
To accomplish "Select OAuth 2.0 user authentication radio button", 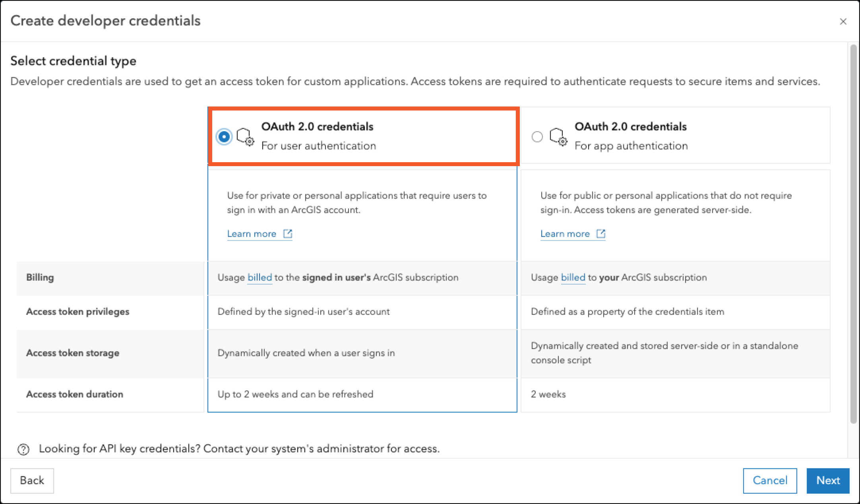I will point(224,137).
